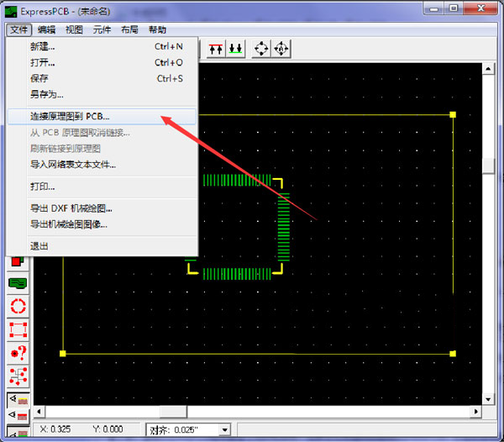Viewport: 504px width, 442px height.
Task: Minimize the ExpressPCB window
Action: (x=433, y=8)
